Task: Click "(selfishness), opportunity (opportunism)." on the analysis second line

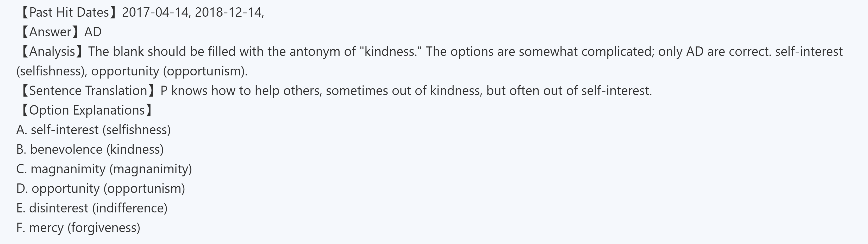Action: [x=132, y=71]
